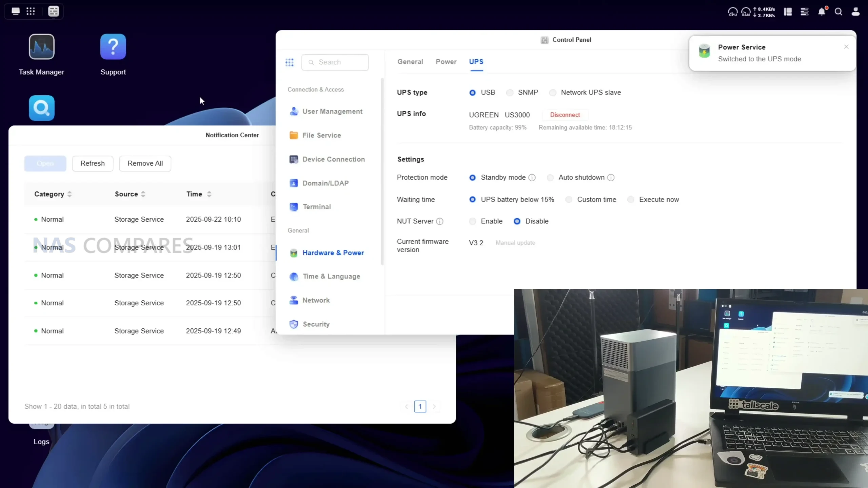The image size is (868, 488).
Task: Select USB UPS type
Action: 472,93
